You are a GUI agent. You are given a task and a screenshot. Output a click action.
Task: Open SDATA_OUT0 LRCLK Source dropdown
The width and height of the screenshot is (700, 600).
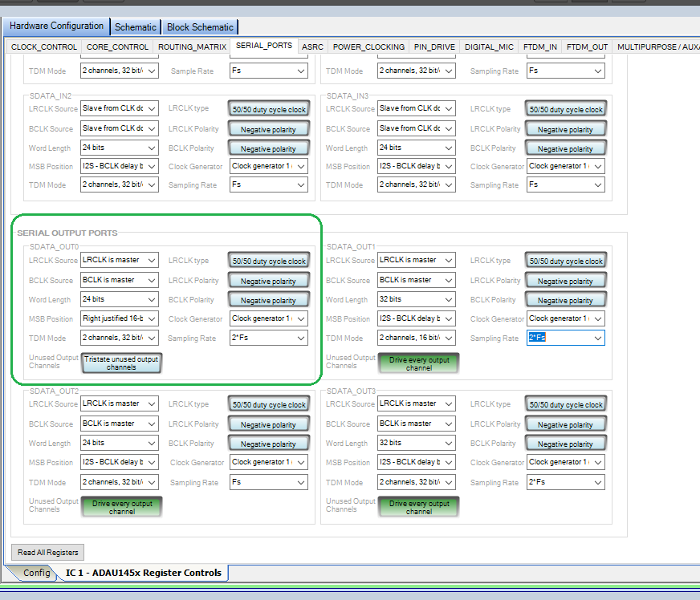click(x=119, y=260)
